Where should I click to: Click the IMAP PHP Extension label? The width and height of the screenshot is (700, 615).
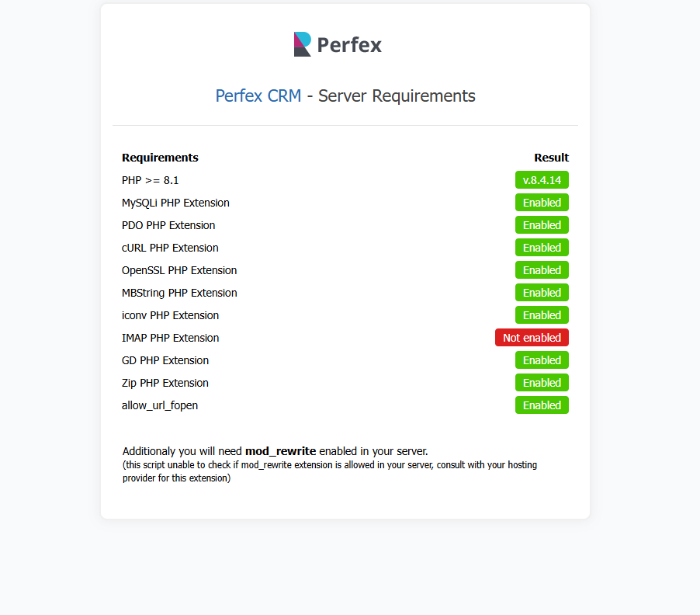click(170, 338)
